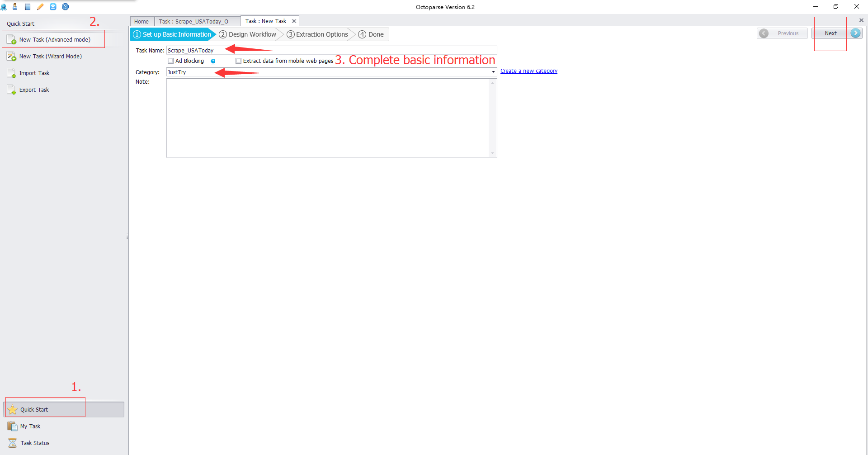
Task: Select the Quick Start star section
Action: point(64,409)
